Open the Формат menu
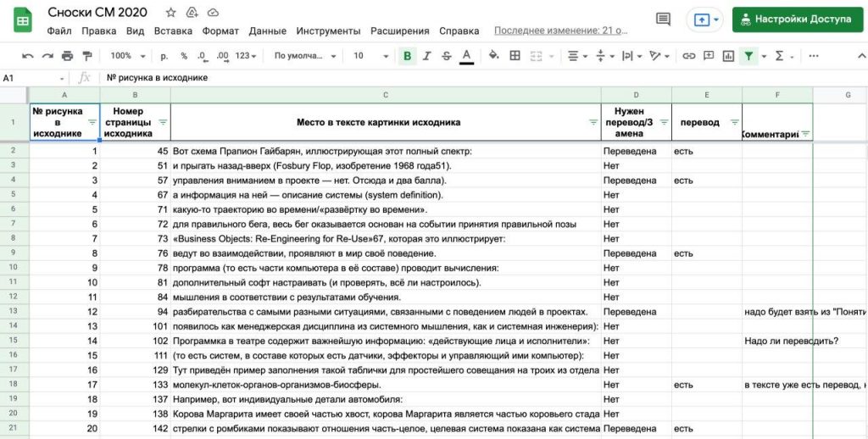 (220, 31)
